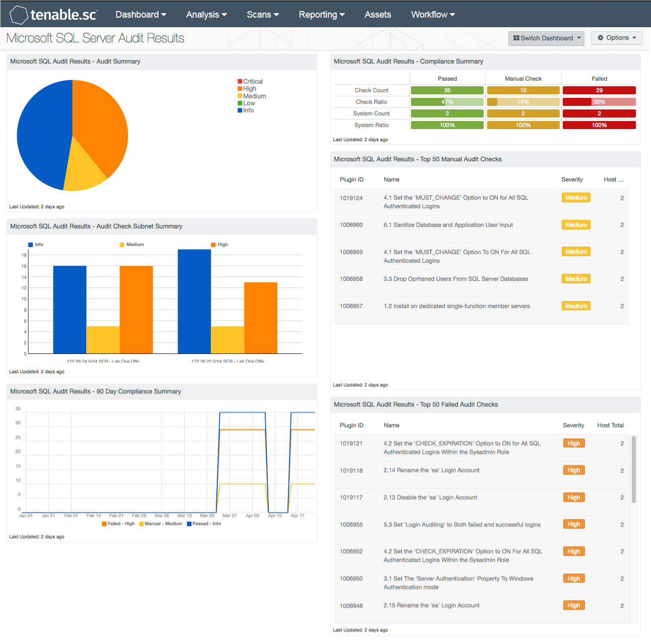Image resolution: width=651 pixels, height=644 pixels.
Task: Sort failed checks by Name column
Action: (391, 425)
